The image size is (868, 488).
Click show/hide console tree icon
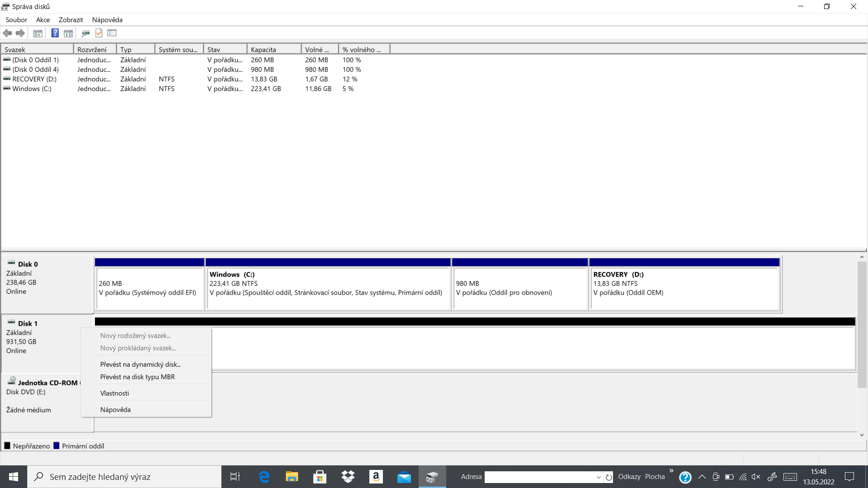point(38,33)
